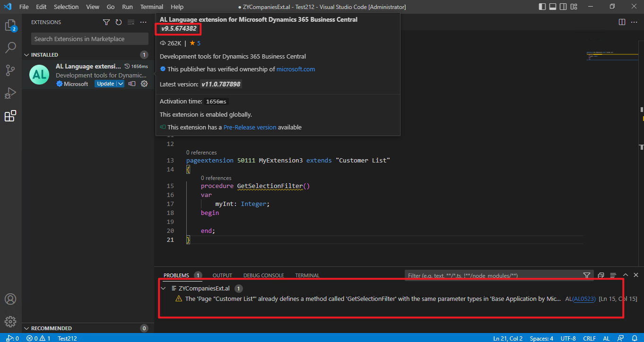Collapse the Problems panel with chevron
644x342 pixels.
(625, 274)
